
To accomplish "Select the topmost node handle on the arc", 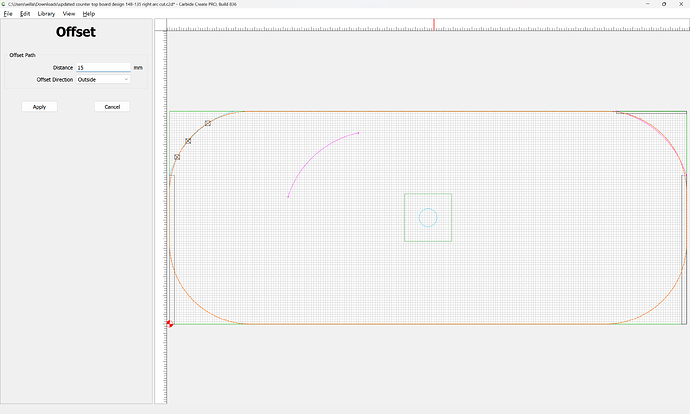I will [x=208, y=123].
